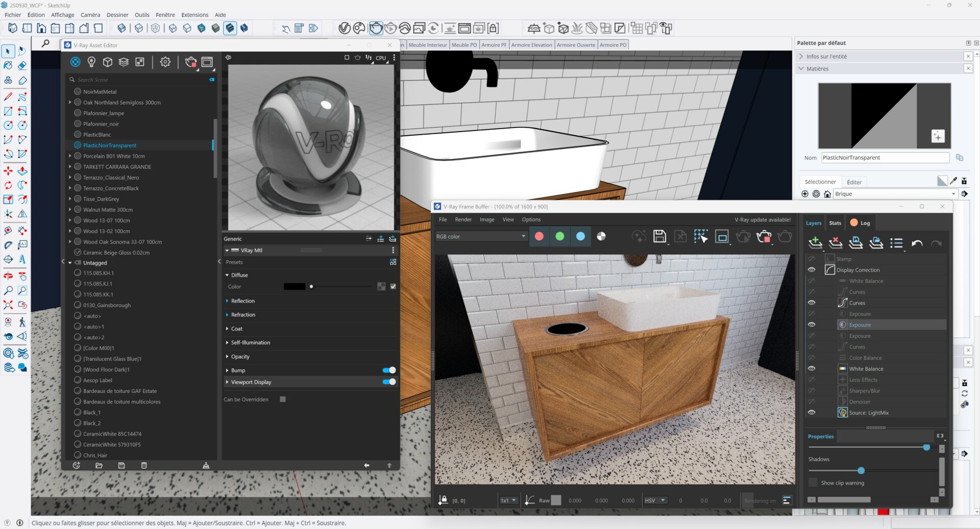This screenshot has height=529, width=980.
Task: Click the Geometry cube icon in Asset Editor
Action: (x=108, y=62)
